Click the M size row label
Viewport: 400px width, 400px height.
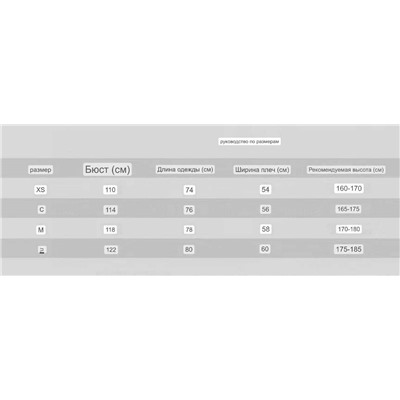coord(41,230)
